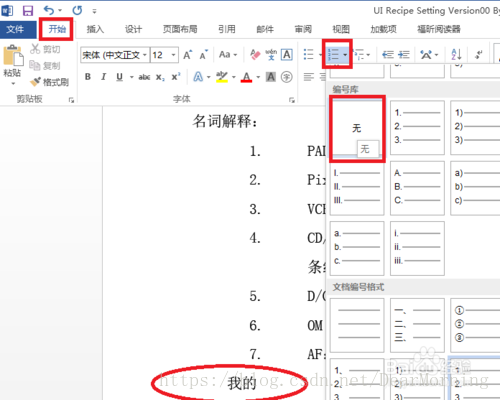Switch to the 开始 tab
The image size is (500, 400).
(x=57, y=29)
